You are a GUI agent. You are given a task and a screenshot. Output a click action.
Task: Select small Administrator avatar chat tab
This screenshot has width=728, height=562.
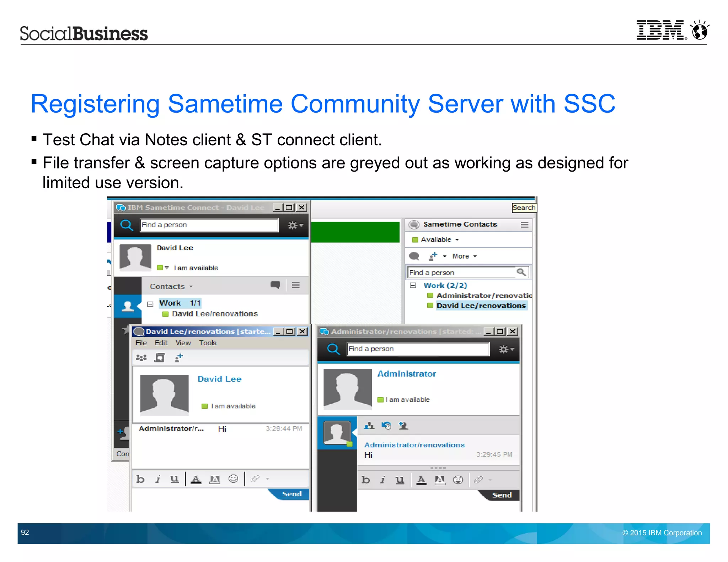[337, 433]
